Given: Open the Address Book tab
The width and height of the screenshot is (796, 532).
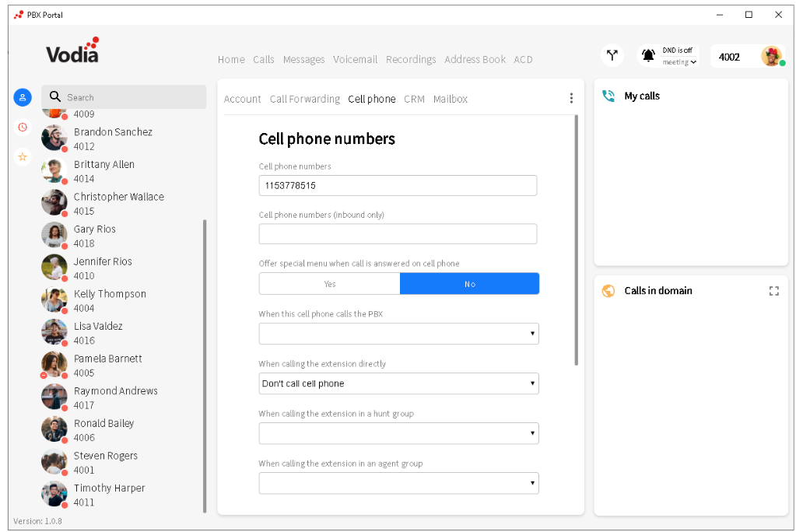Looking at the screenshot, I should [x=475, y=59].
